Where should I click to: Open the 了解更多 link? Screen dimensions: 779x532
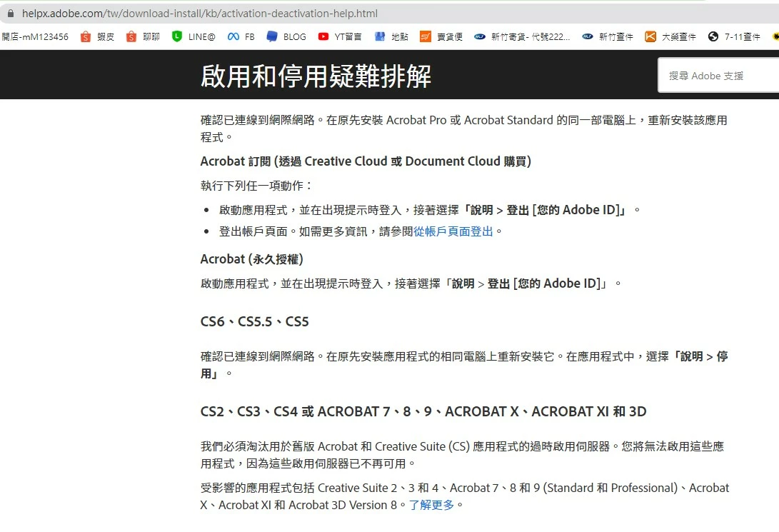pos(432,505)
